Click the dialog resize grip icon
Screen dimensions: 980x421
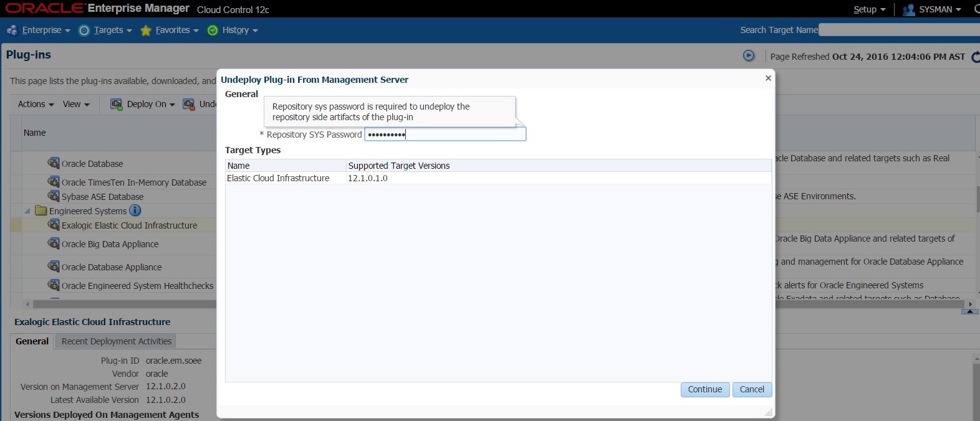click(769, 412)
